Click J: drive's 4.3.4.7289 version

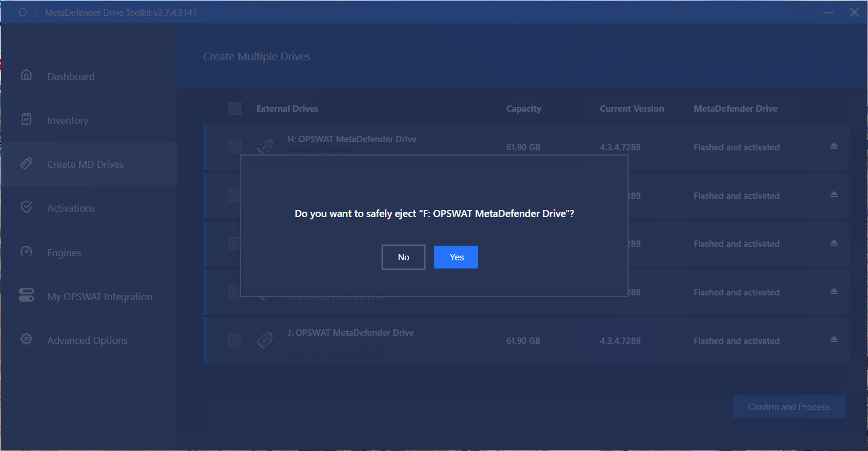(620, 341)
